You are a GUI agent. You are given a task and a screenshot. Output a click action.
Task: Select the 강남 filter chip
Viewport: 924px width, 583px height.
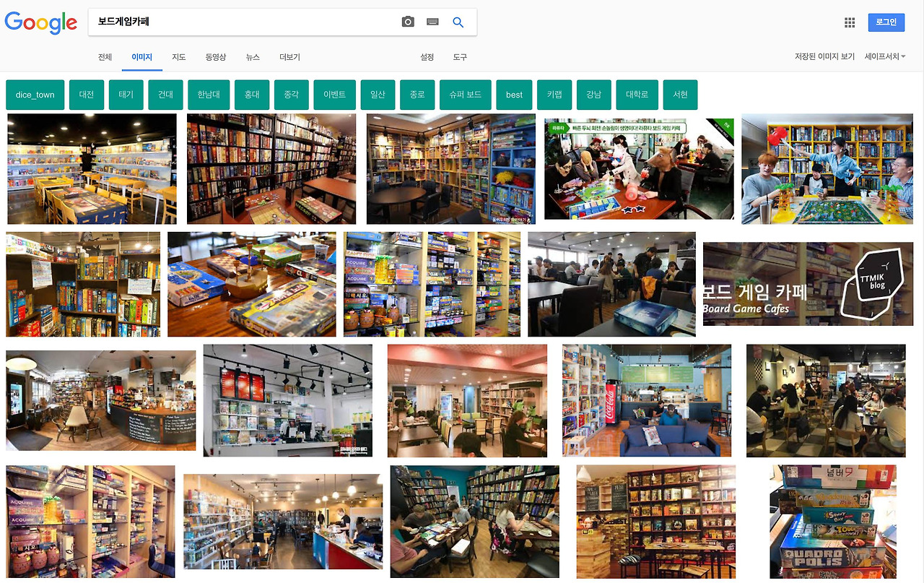click(x=593, y=95)
